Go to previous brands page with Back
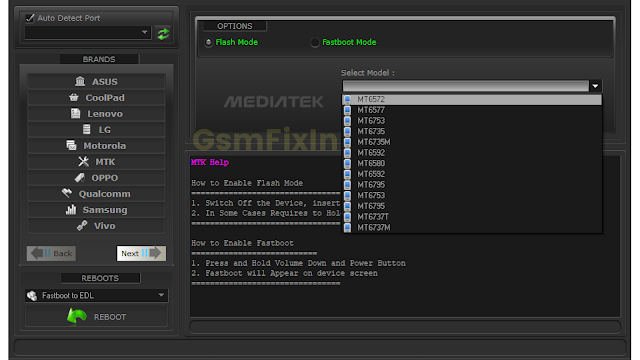640x360 pixels. (x=51, y=253)
